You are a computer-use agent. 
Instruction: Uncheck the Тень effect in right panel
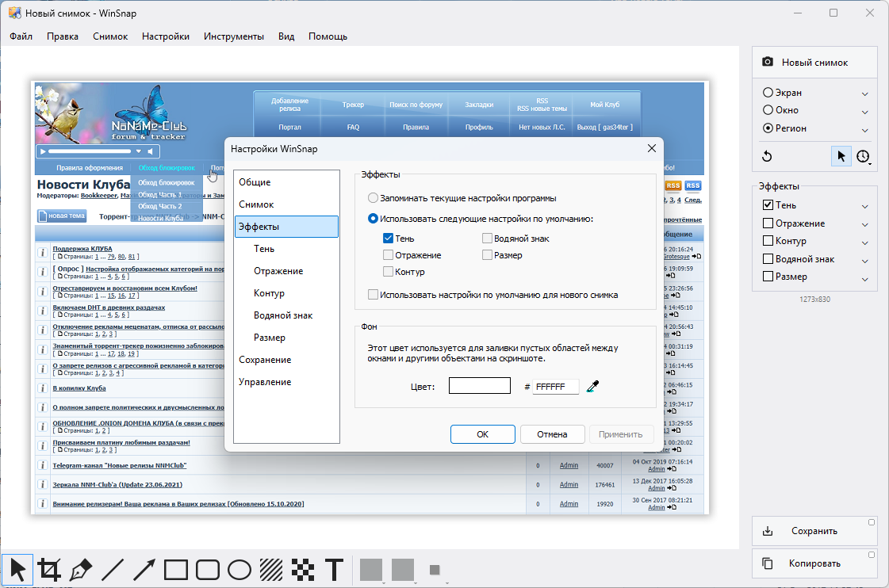(x=768, y=206)
